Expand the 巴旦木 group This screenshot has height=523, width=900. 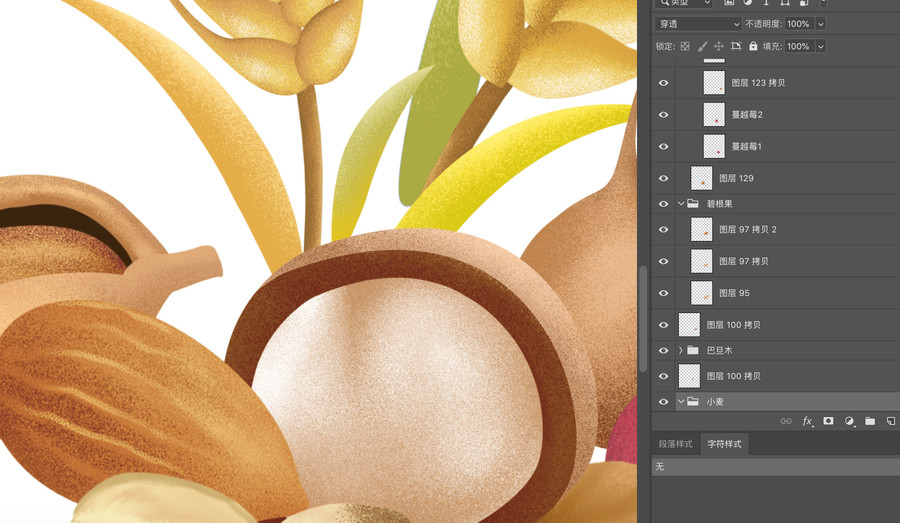pos(681,350)
